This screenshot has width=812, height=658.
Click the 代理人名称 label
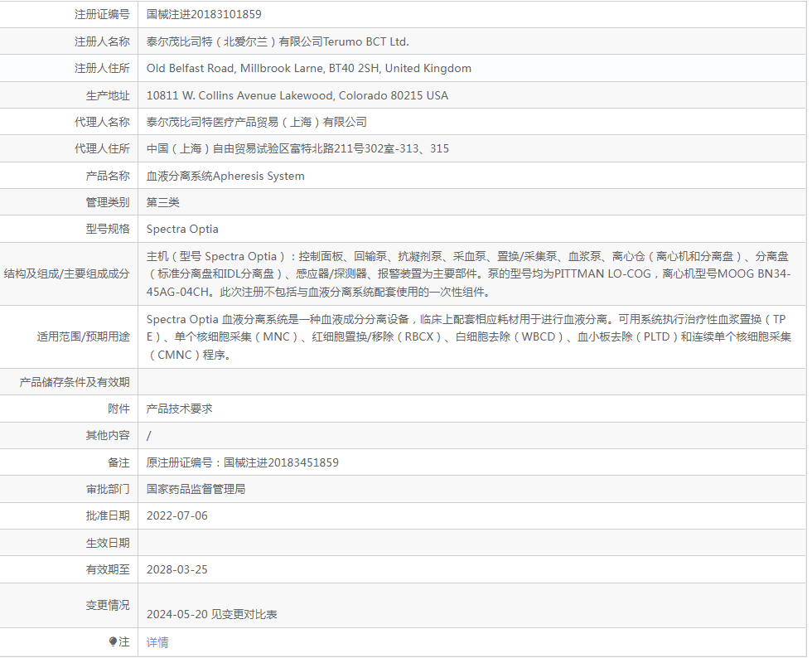pos(102,123)
